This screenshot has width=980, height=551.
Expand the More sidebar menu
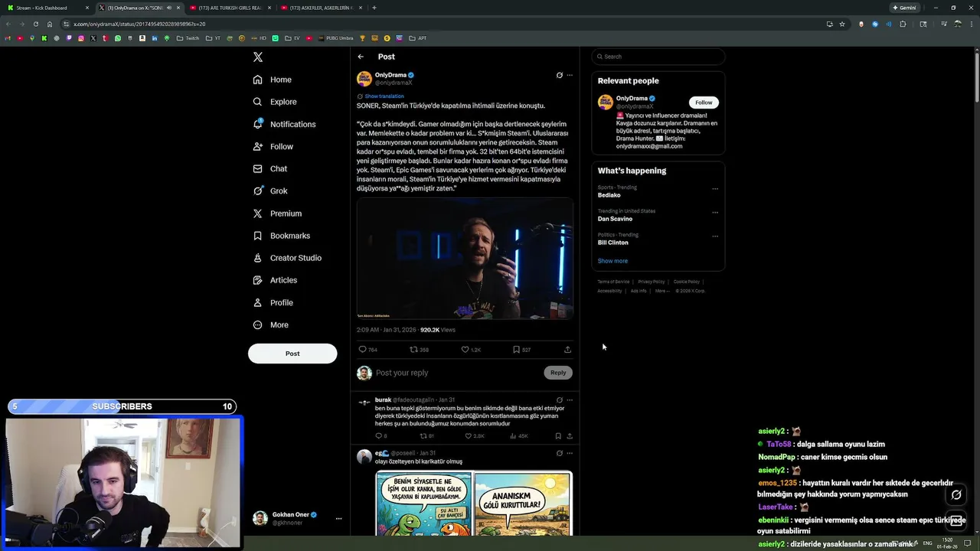[x=271, y=324]
